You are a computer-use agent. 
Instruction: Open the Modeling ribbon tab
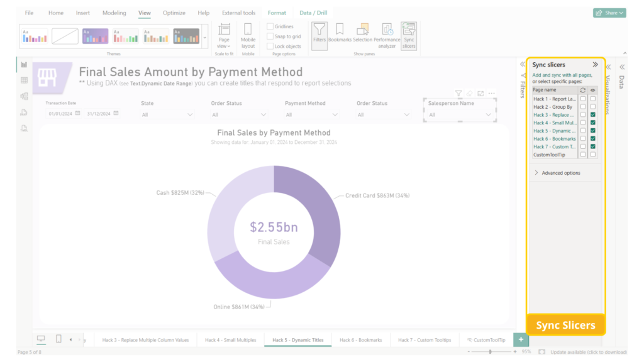click(x=114, y=13)
